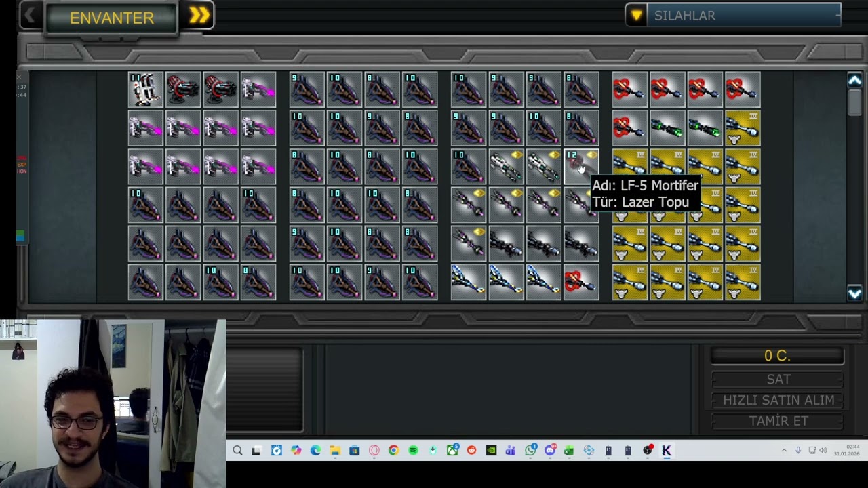Click the 0 C. price value
Screen dimensions: 868x488
(777, 356)
